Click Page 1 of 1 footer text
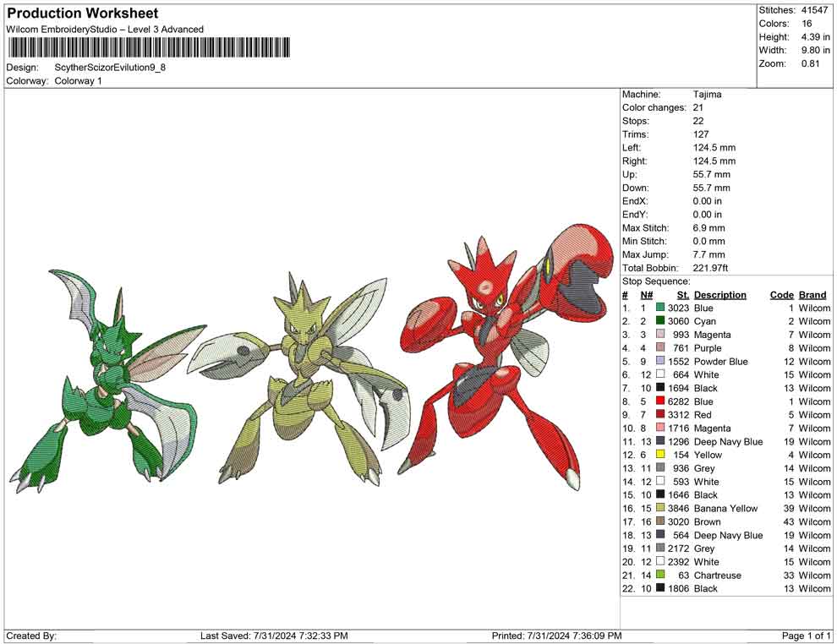The height and width of the screenshot is (644, 837). pyautogui.click(x=806, y=636)
